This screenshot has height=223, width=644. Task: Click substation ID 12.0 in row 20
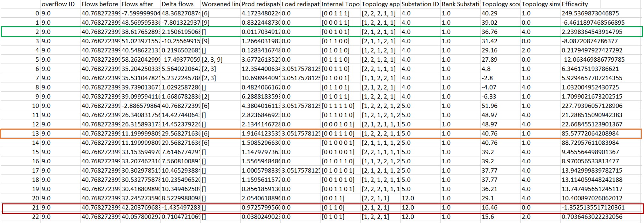408,198
